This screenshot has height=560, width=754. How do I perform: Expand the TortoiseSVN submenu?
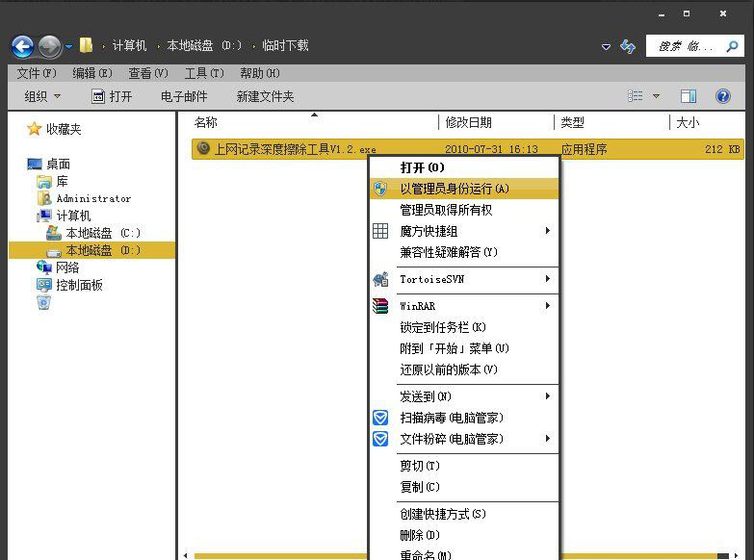pos(464,279)
